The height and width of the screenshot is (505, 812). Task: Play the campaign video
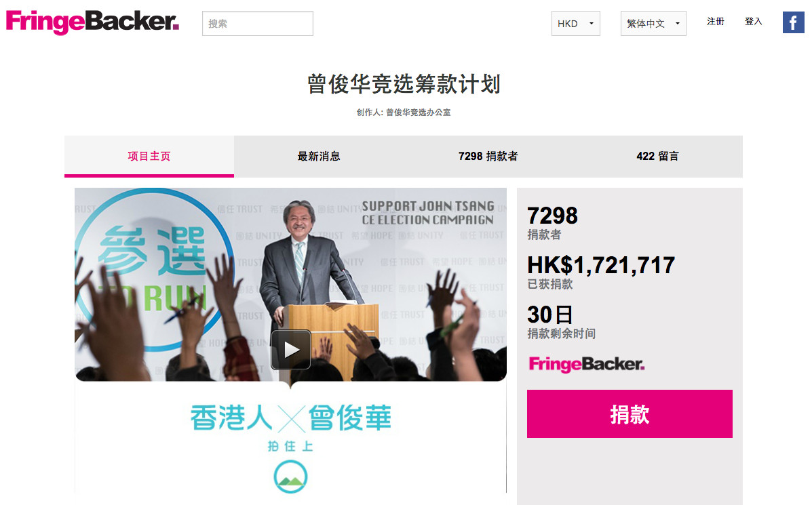pos(291,350)
